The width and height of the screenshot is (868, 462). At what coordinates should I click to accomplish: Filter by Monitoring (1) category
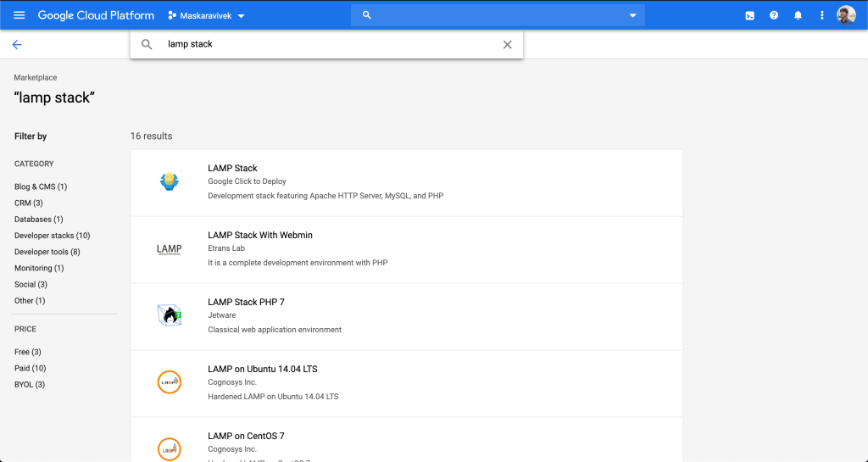[x=39, y=268]
